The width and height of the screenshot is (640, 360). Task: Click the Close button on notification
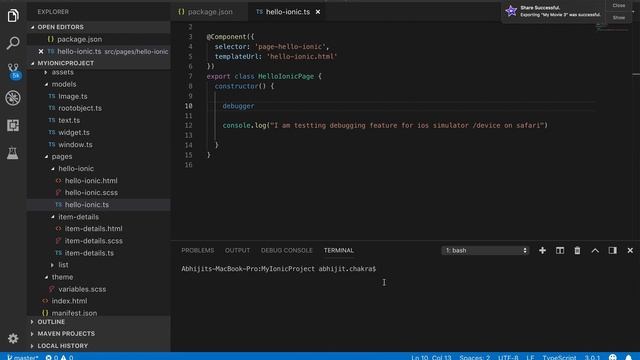619,6
